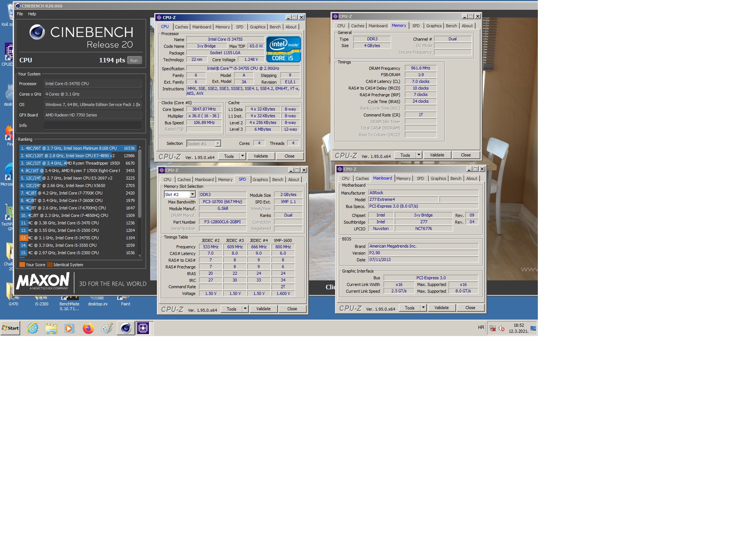Open Caches tab in CPU window

(182, 27)
